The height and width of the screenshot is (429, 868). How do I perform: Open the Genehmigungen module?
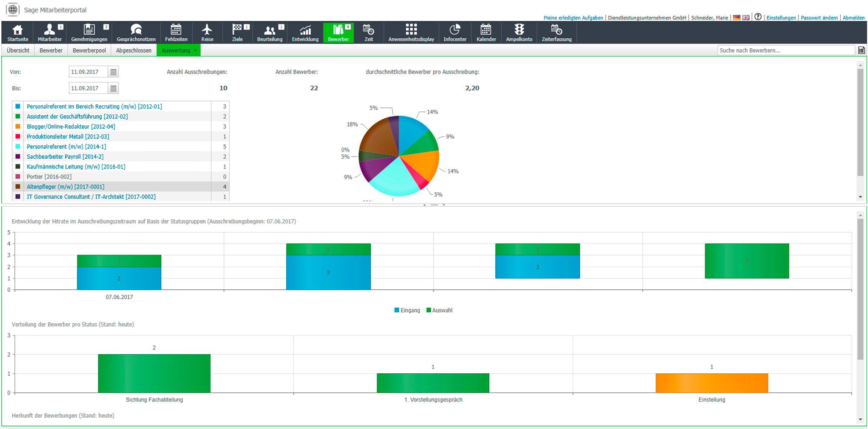89,33
